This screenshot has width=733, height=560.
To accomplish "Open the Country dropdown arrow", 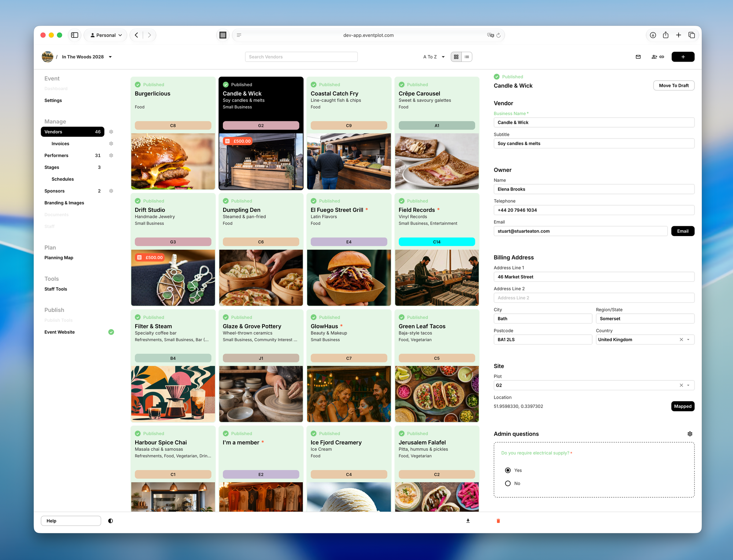I will 688,340.
